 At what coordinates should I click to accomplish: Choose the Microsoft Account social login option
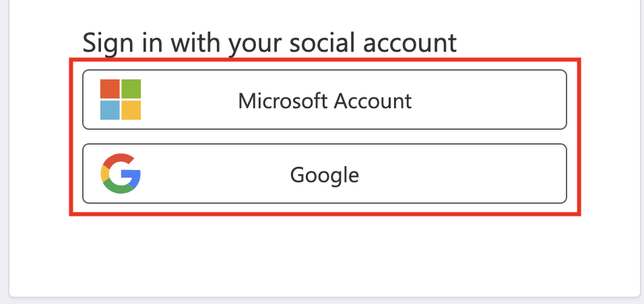(x=324, y=100)
